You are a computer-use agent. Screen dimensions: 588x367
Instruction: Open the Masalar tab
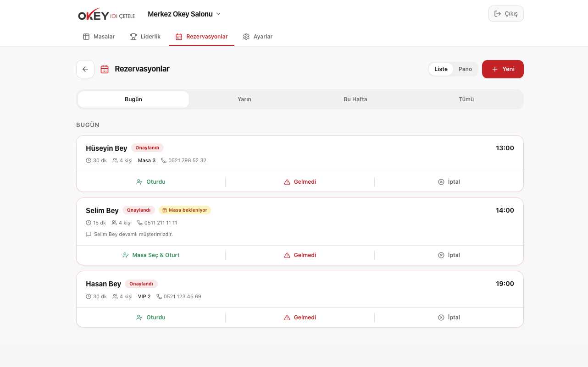coord(99,37)
